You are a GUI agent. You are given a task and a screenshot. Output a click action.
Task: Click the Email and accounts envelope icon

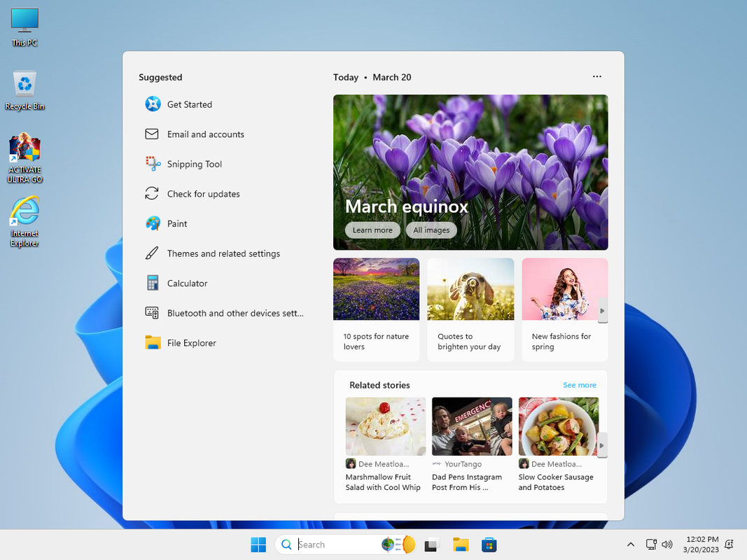tap(152, 134)
